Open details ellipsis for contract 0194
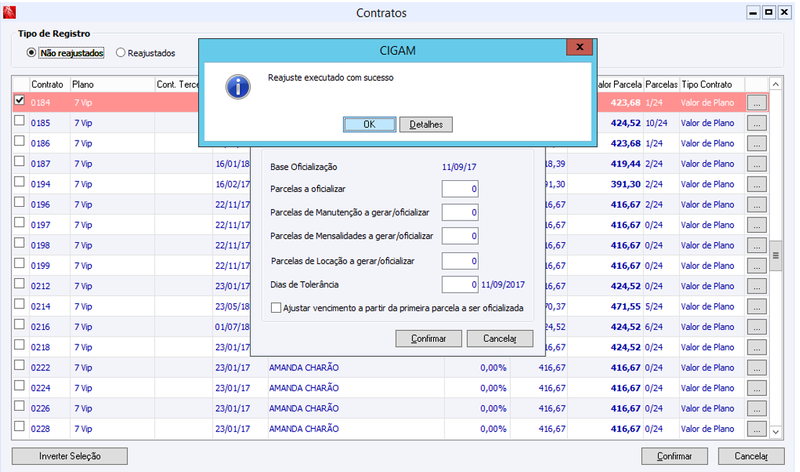This screenshot has width=800, height=472. coord(757,184)
